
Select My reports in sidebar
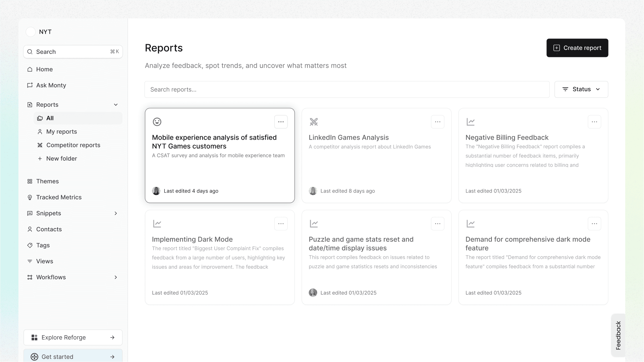pyautogui.click(x=62, y=132)
